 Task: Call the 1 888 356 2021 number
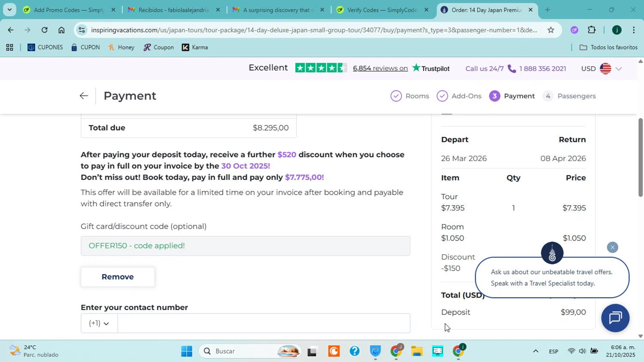pyautogui.click(x=542, y=69)
